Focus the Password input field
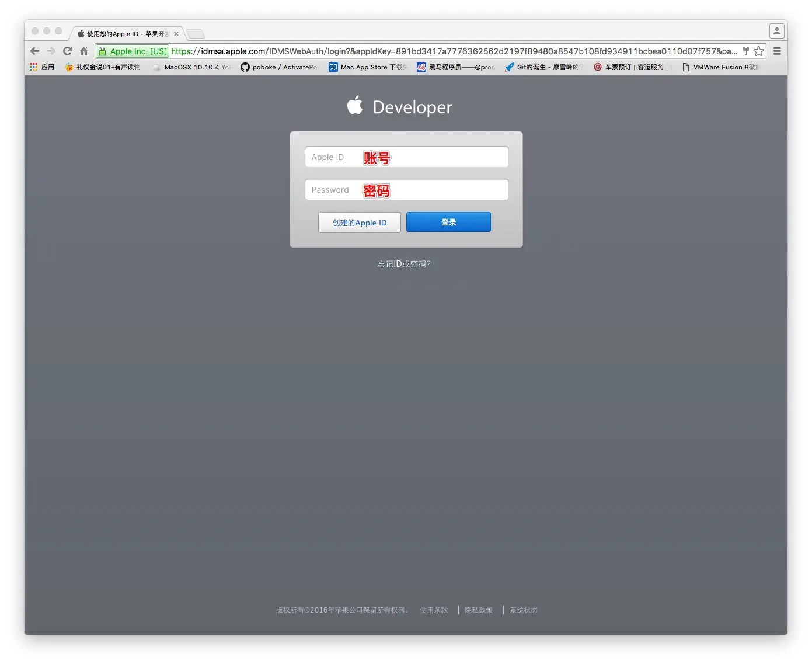812x664 pixels. pyautogui.click(x=406, y=190)
